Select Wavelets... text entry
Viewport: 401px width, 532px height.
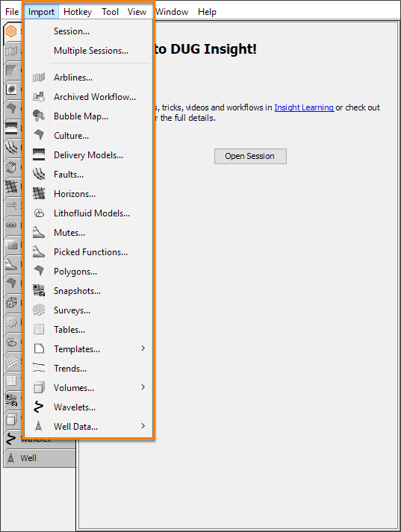pyautogui.click(x=75, y=407)
